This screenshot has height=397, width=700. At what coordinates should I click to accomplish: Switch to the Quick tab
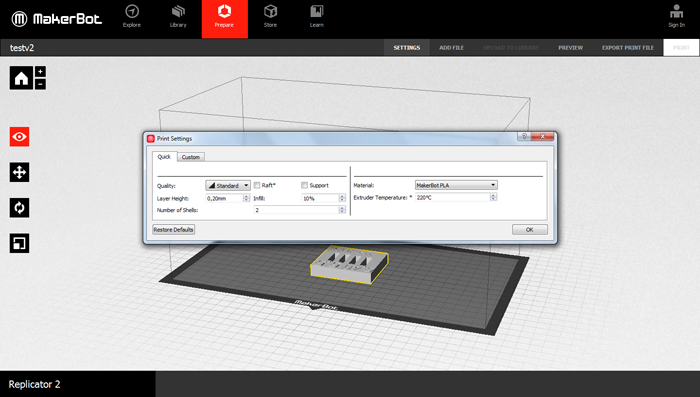[164, 157]
